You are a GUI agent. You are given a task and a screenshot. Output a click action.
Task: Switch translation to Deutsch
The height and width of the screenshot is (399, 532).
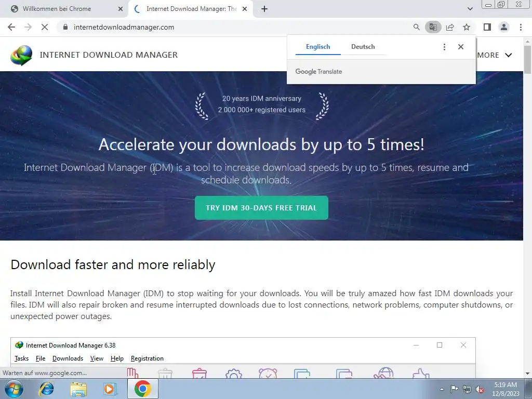tap(363, 47)
